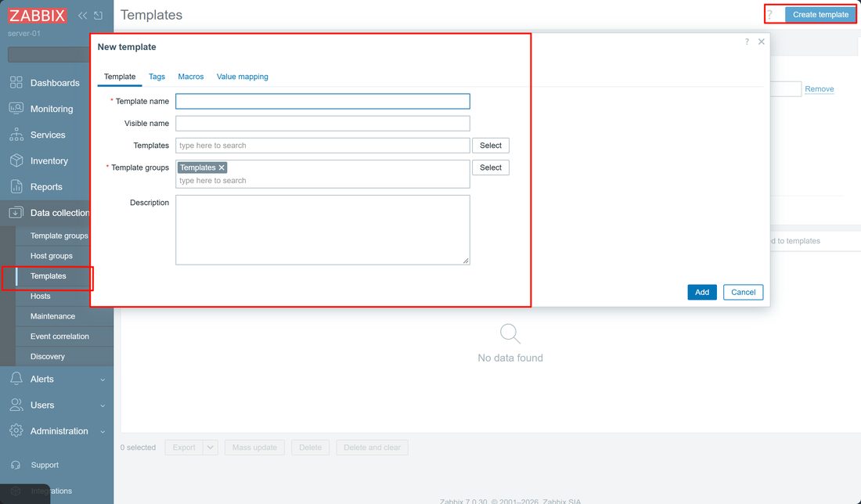Open the Export dropdown arrow

(211, 448)
